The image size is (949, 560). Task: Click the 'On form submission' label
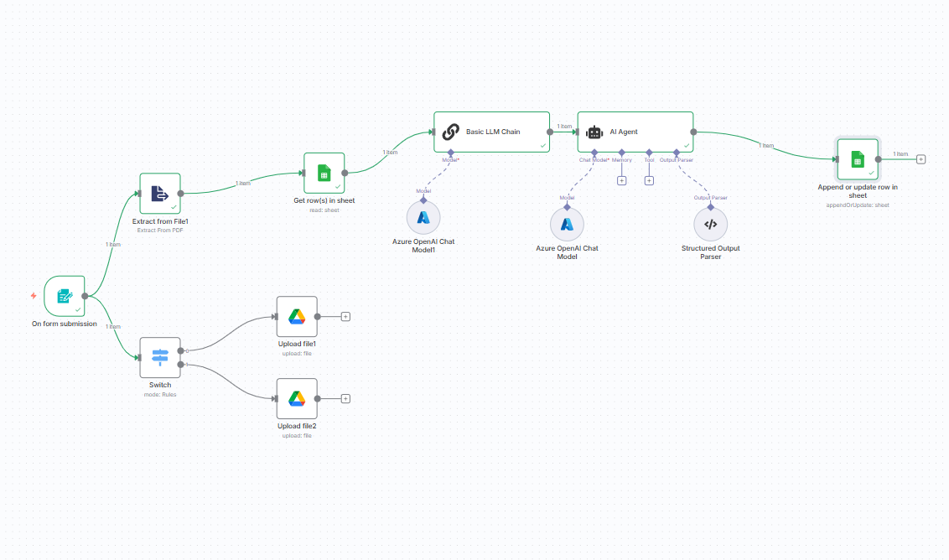(x=65, y=324)
